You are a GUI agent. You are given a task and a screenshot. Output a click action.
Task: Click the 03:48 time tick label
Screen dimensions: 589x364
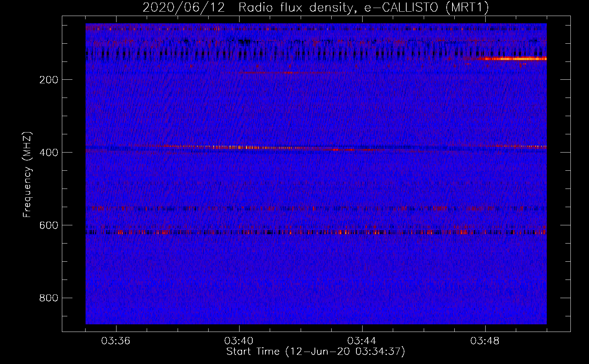485,341
